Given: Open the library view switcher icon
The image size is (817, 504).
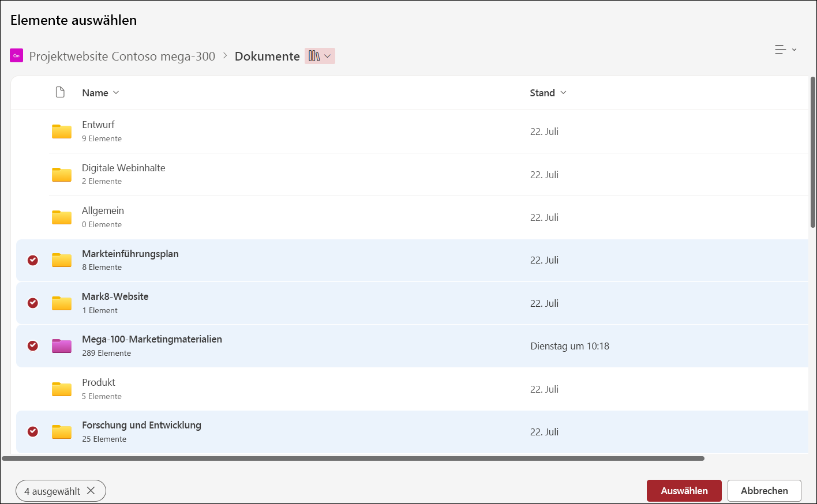Looking at the screenshot, I should point(320,56).
